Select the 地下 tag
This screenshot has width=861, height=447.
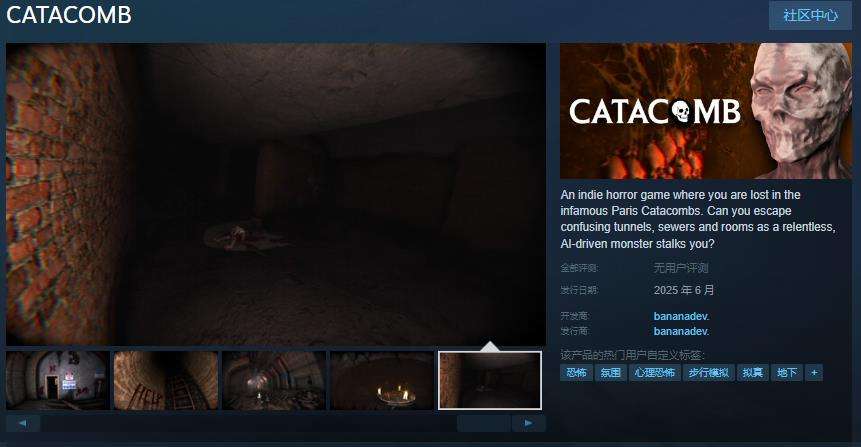coord(787,373)
